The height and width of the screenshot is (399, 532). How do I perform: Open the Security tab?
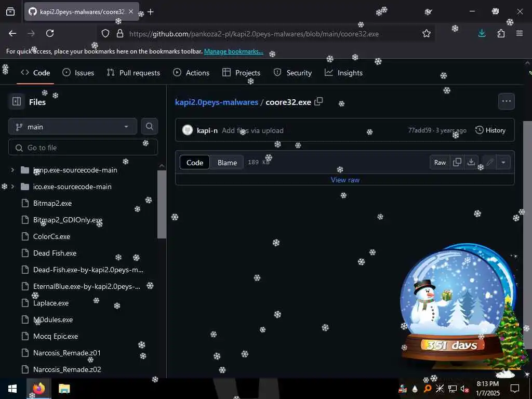click(x=293, y=73)
